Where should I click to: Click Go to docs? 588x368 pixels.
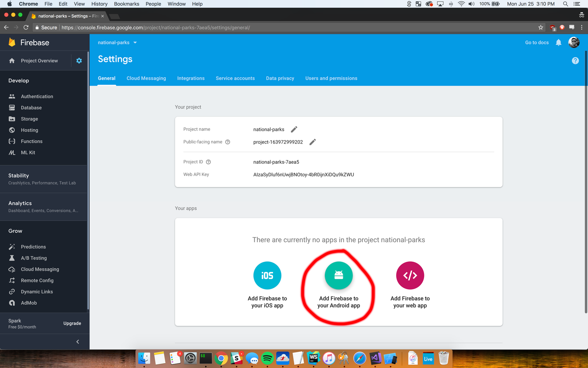(537, 43)
